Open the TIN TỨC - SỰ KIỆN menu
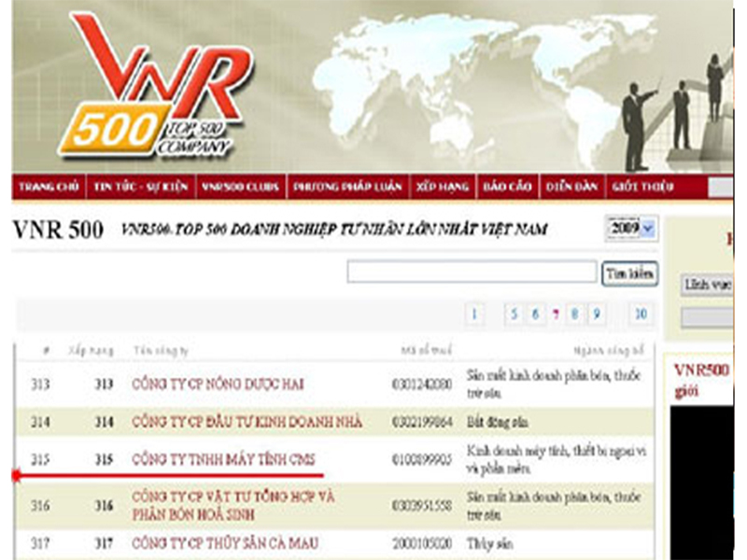This screenshot has height=560, width=747. pos(141,186)
